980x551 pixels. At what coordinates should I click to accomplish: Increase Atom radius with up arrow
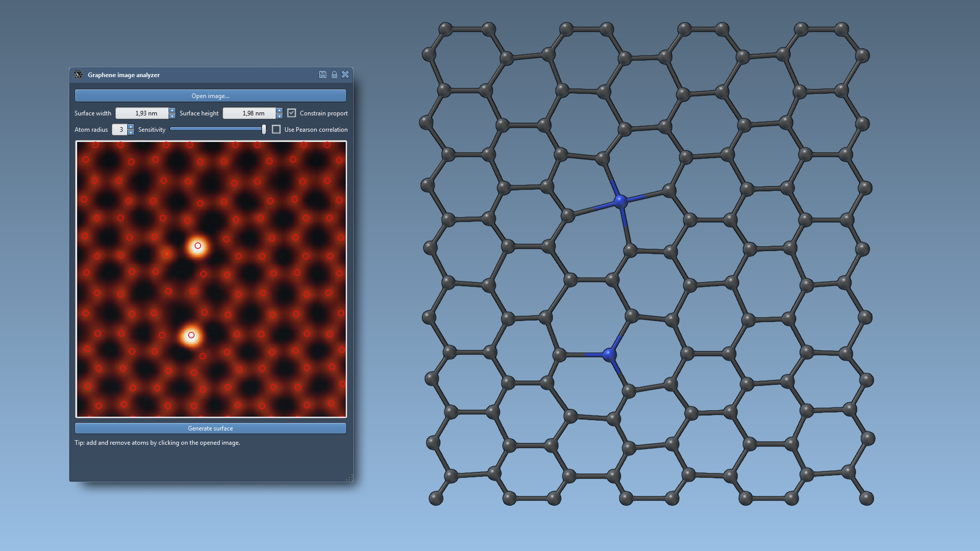pyautogui.click(x=131, y=127)
